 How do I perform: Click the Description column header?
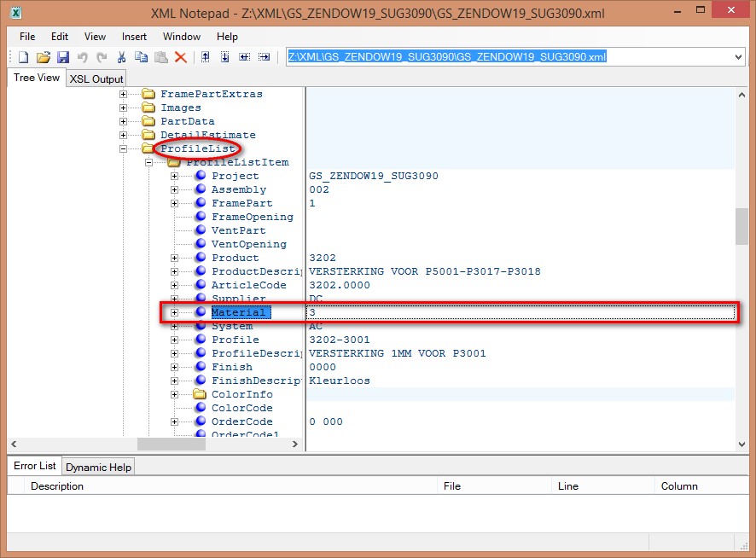pos(230,486)
